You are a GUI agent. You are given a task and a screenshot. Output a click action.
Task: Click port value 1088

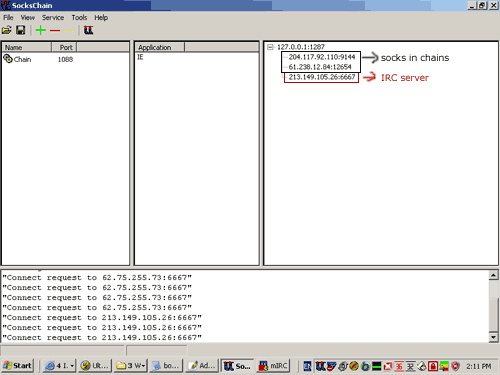[x=65, y=59]
